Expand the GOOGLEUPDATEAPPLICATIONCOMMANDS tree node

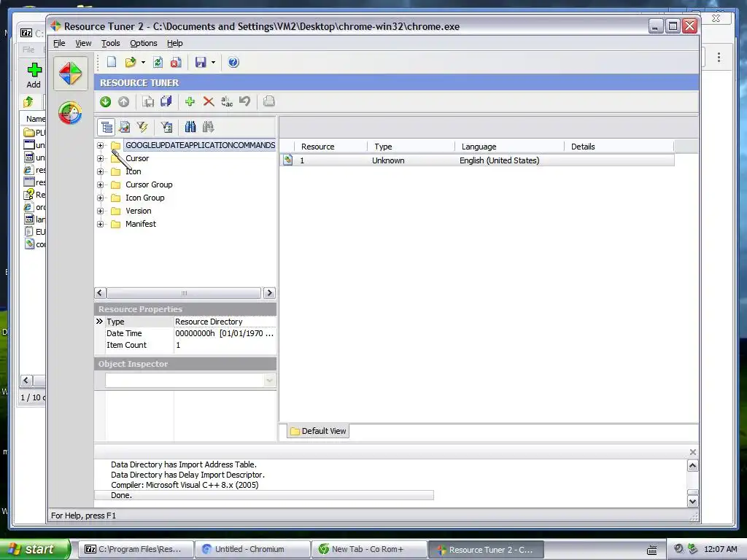100,145
